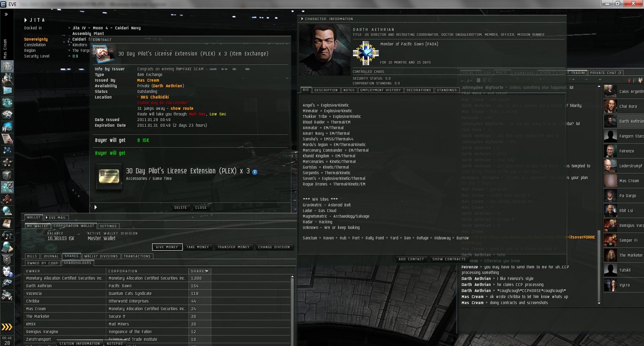Image resolution: width=644 pixels, height=346 pixels.
Task: Click the yellow arrows icon at sidebar bottom
Action: point(7,327)
